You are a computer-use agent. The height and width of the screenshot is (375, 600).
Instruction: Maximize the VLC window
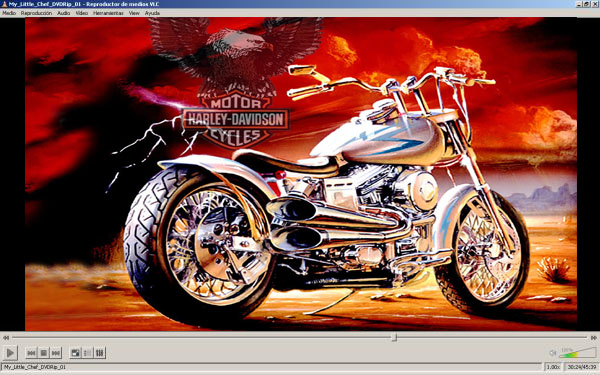pos(587,4)
